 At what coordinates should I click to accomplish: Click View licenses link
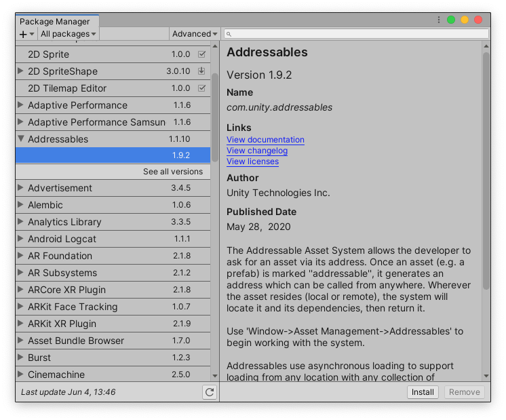point(253,161)
